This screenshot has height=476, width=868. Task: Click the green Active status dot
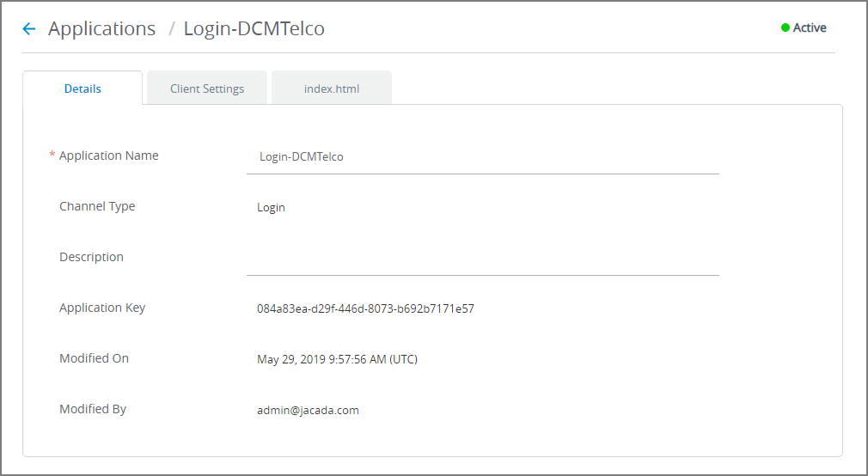(x=785, y=27)
